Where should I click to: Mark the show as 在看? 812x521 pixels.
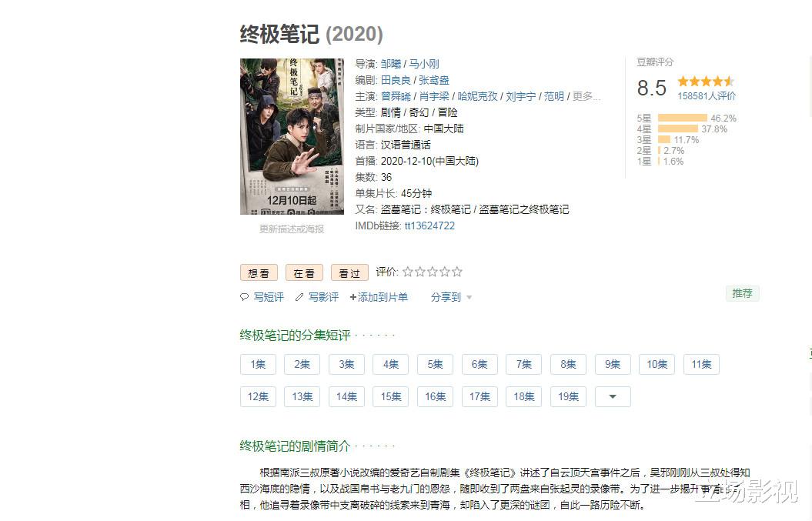pyautogui.click(x=304, y=273)
